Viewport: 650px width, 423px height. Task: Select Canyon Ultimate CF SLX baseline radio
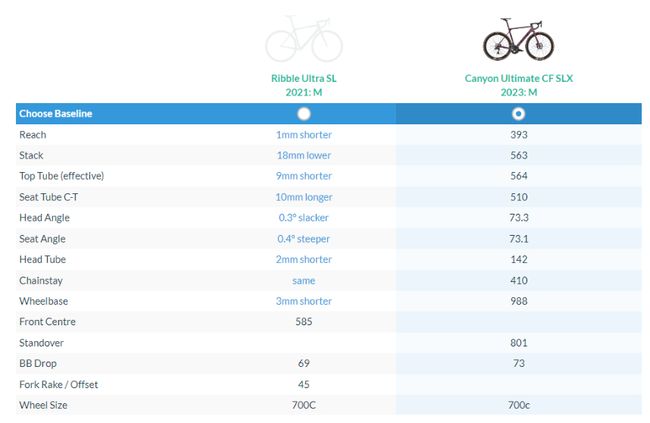click(519, 114)
